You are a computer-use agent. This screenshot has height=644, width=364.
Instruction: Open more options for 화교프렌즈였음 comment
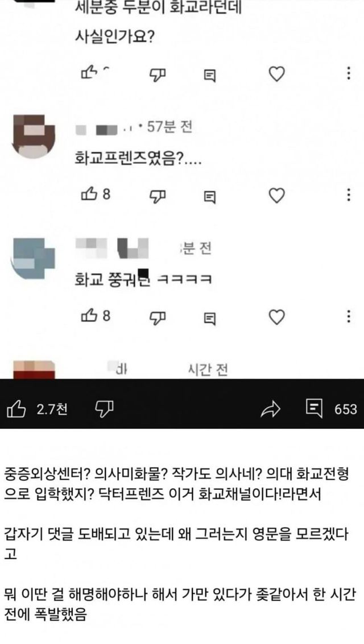[349, 195]
